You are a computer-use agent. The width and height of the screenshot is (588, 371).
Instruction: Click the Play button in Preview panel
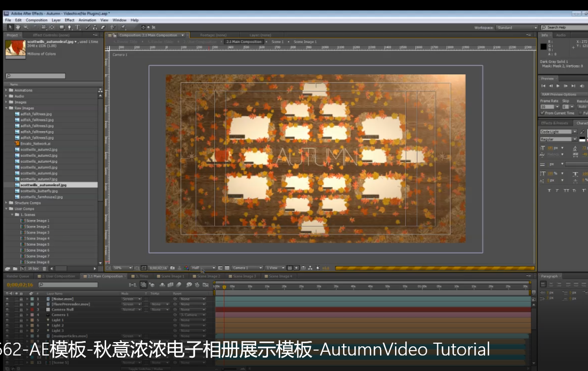tap(558, 86)
